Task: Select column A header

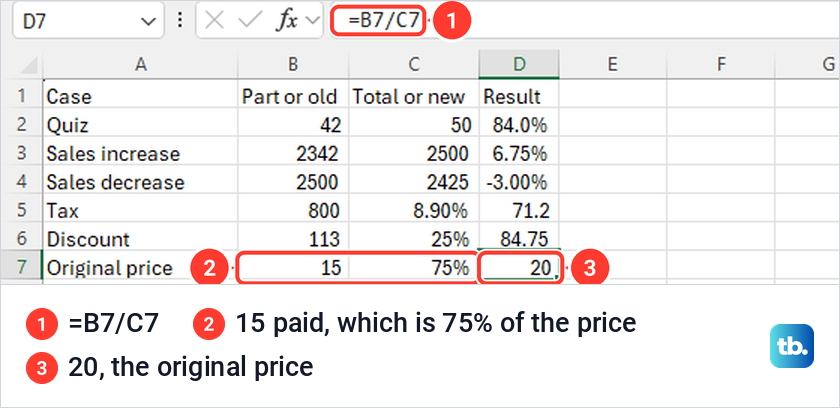Action: (x=140, y=65)
